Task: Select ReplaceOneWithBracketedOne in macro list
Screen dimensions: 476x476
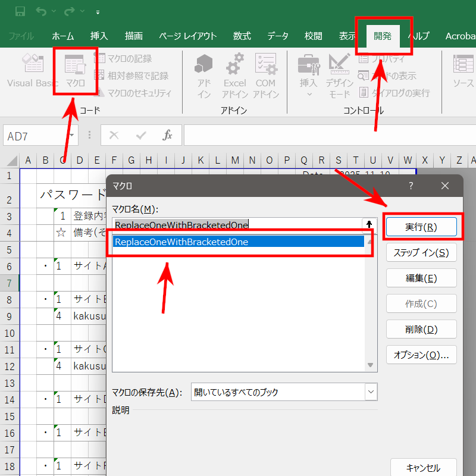Action: (238, 242)
